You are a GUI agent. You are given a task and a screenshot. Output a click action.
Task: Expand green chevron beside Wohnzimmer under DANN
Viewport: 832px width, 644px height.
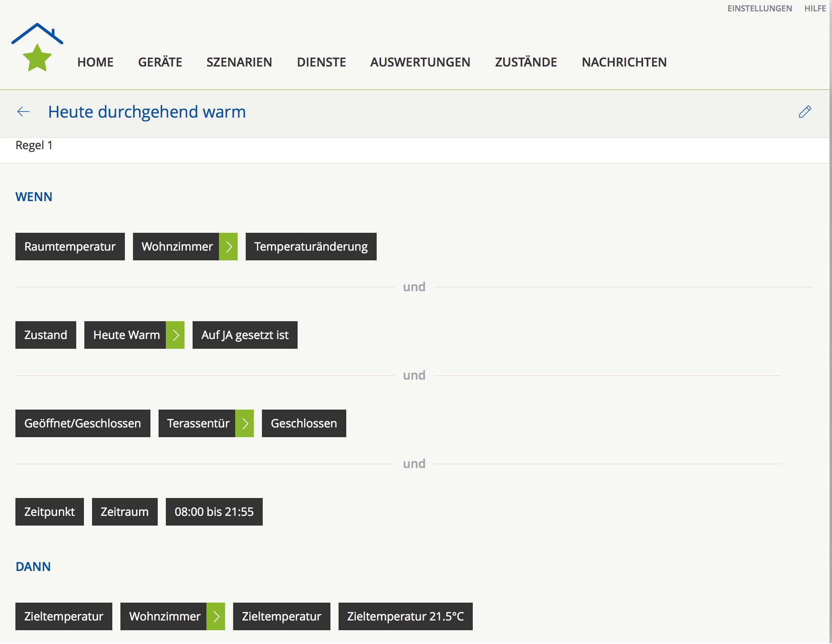(216, 616)
